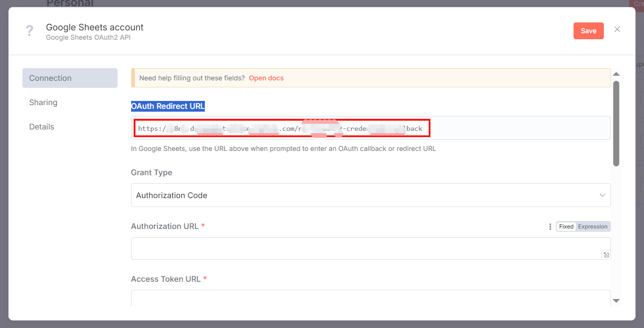Switch to the Details tab
The image size is (644, 328).
point(42,126)
